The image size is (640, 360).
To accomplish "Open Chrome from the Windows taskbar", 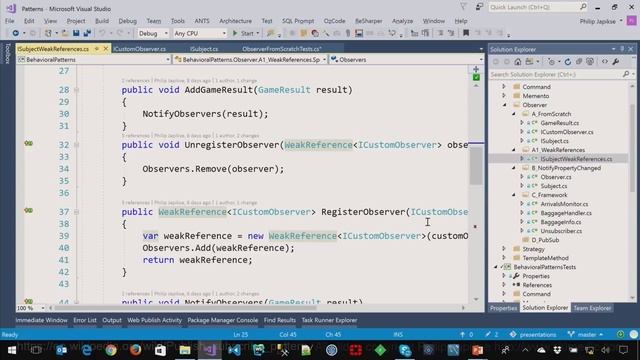I will coord(111,350).
